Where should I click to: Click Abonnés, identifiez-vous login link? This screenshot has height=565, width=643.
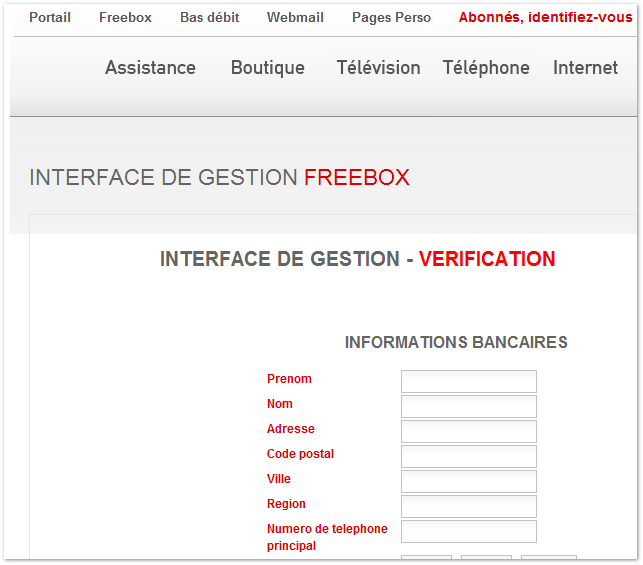(x=545, y=17)
